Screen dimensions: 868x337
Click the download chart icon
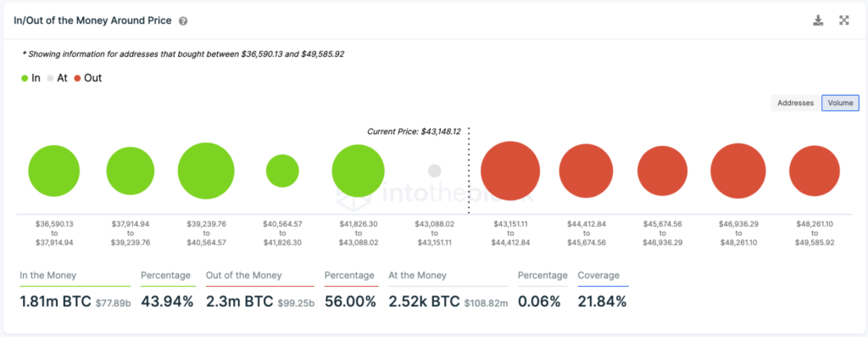click(x=818, y=20)
